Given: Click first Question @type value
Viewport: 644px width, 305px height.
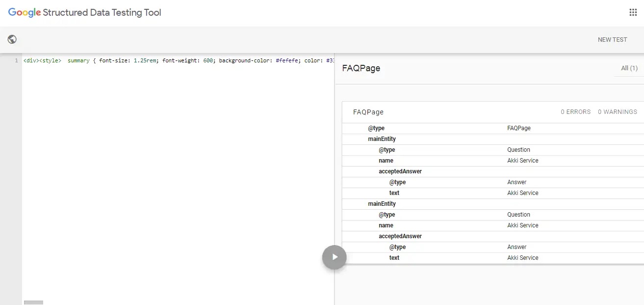Looking at the screenshot, I should [x=518, y=150].
